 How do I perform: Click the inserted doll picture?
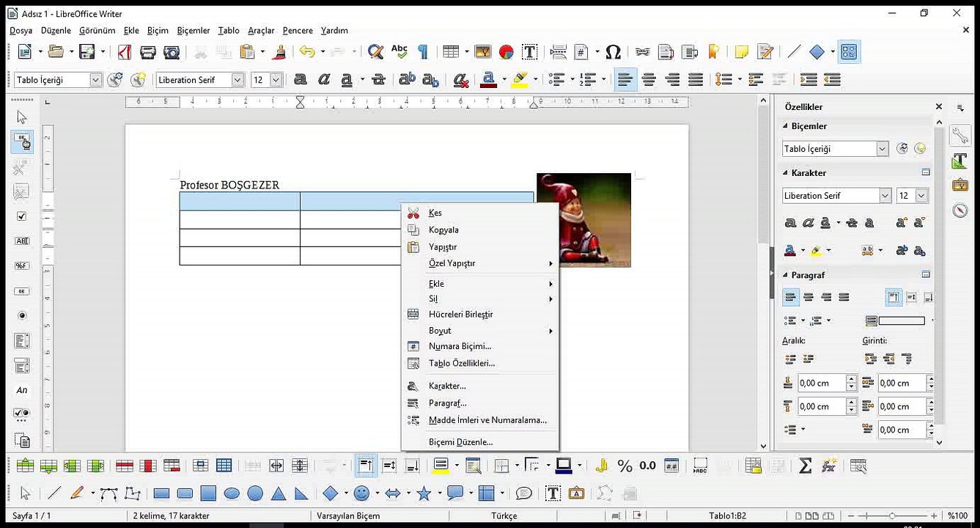(583, 220)
